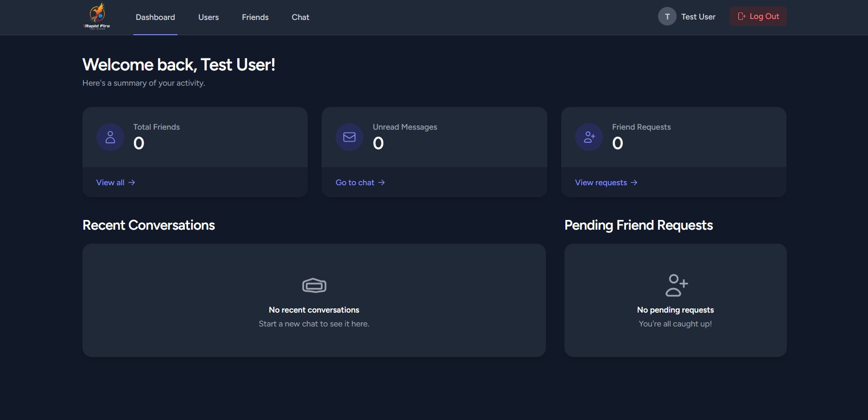Click the Friend Requests user-plus icon
The width and height of the screenshot is (868, 420).
[x=589, y=137]
